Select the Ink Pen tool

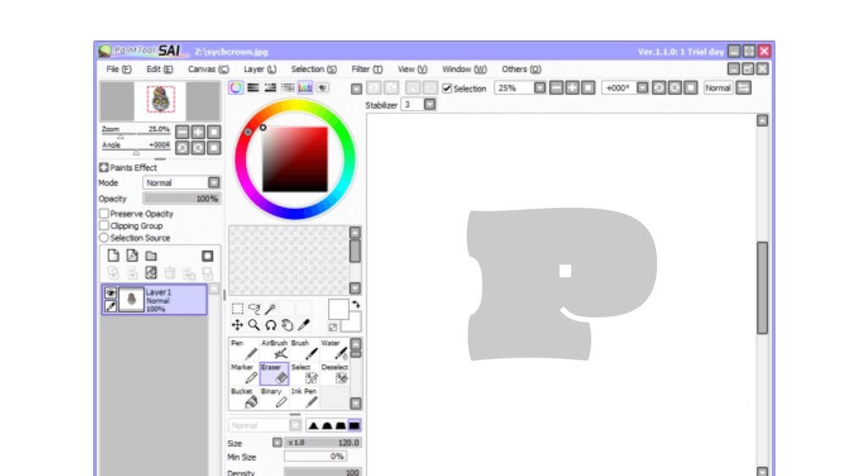tap(304, 398)
